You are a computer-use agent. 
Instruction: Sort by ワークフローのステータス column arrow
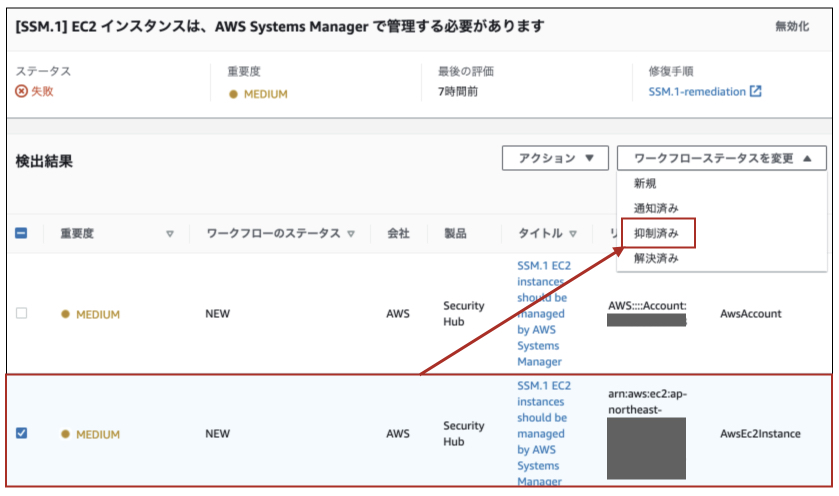tap(351, 234)
